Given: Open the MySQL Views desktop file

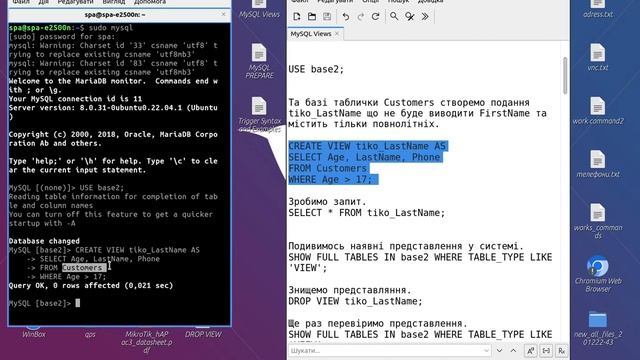Looking at the screenshot, I should [x=259, y=9].
